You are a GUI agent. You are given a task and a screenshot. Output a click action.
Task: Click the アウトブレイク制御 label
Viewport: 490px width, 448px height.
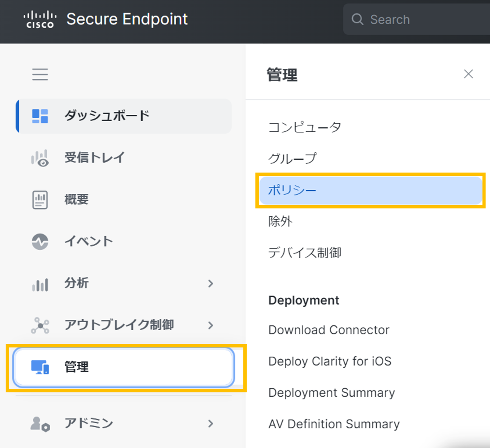(x=119, y=325)
